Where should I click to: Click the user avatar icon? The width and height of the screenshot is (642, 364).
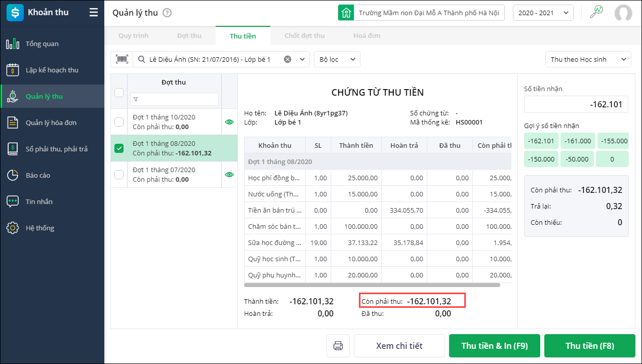[623, 13]
